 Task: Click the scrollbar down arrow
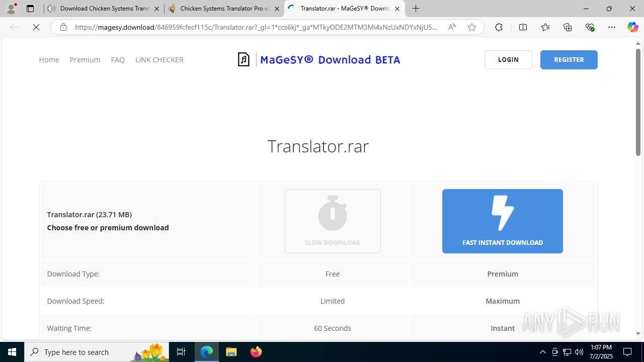pyautogui.click(x=638, y=333)
